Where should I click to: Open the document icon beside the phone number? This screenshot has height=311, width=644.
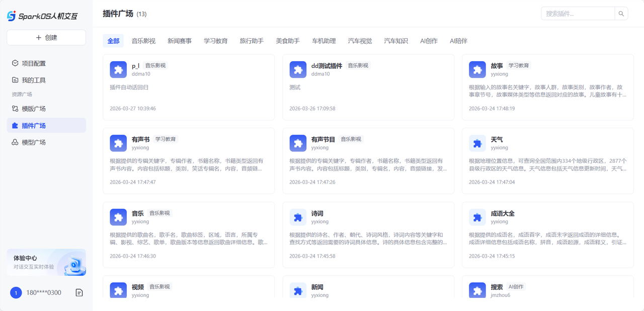click(x=79, y=292)
